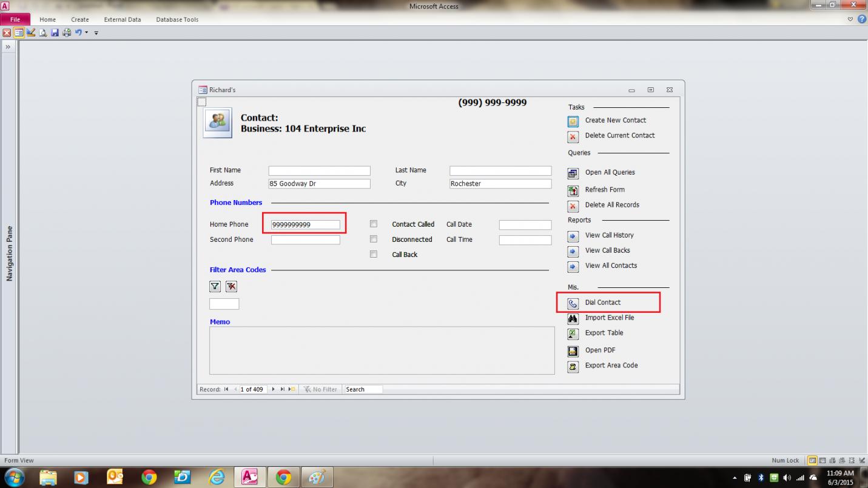Switch to Form View from Quick Access Toolbar

point(19,32)
